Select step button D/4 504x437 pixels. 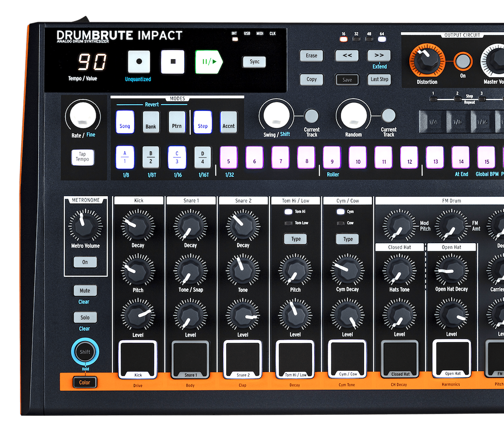(203, 157)
